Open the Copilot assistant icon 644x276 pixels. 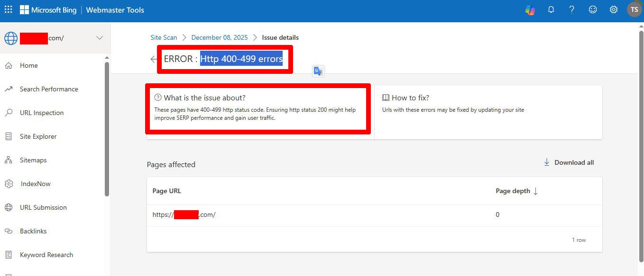point(530,9)
